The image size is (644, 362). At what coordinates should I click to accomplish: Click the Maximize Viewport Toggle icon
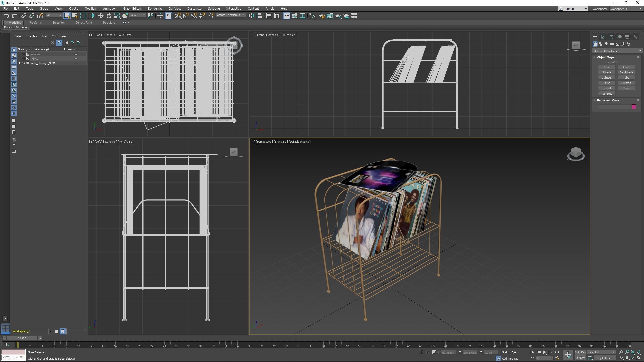pos(638,358)
